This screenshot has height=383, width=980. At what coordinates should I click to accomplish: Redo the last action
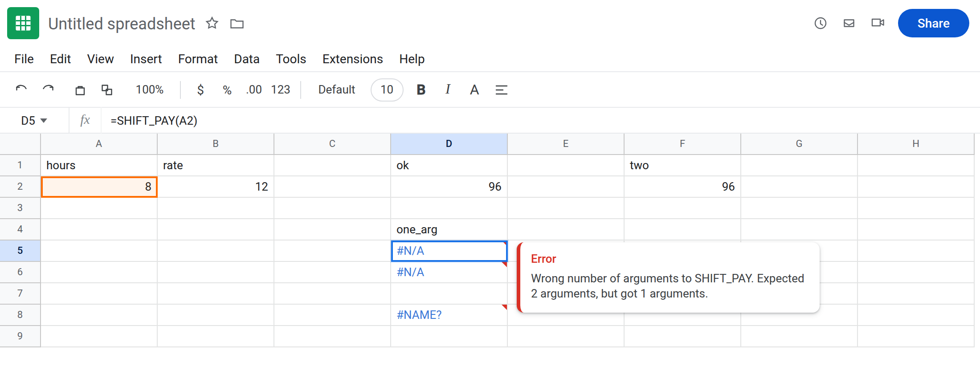pos(48,90)
